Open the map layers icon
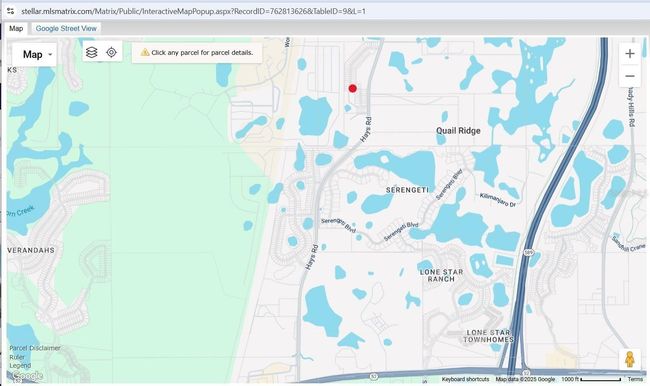The image size is (650, 386). 92,52
